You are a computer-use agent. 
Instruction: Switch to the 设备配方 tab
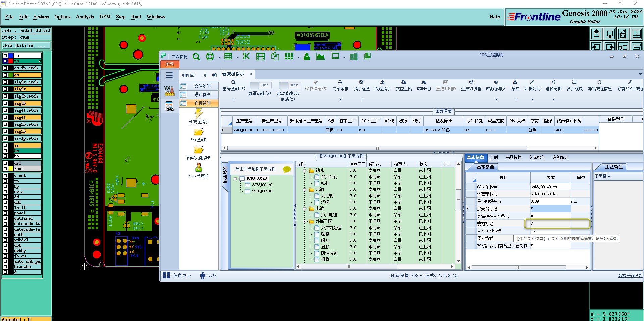(560, 157)
